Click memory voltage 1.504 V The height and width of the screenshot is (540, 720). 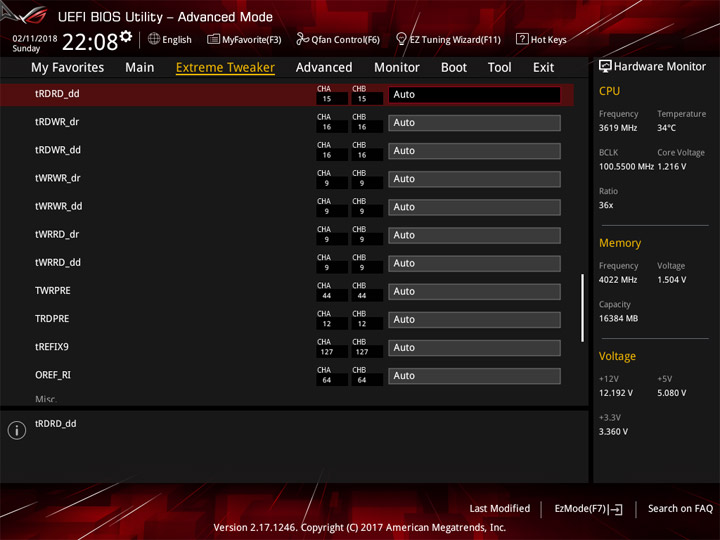coord(672,280)
